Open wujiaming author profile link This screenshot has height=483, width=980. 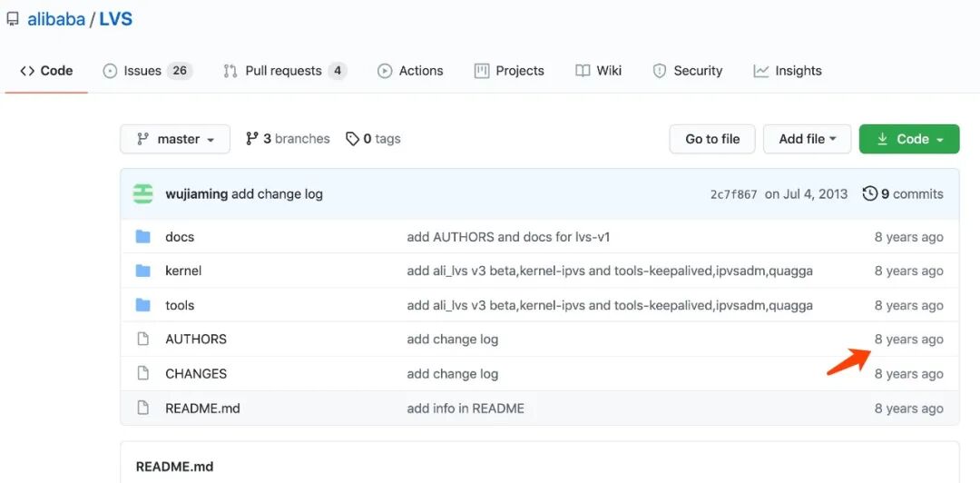coord(196,194)
